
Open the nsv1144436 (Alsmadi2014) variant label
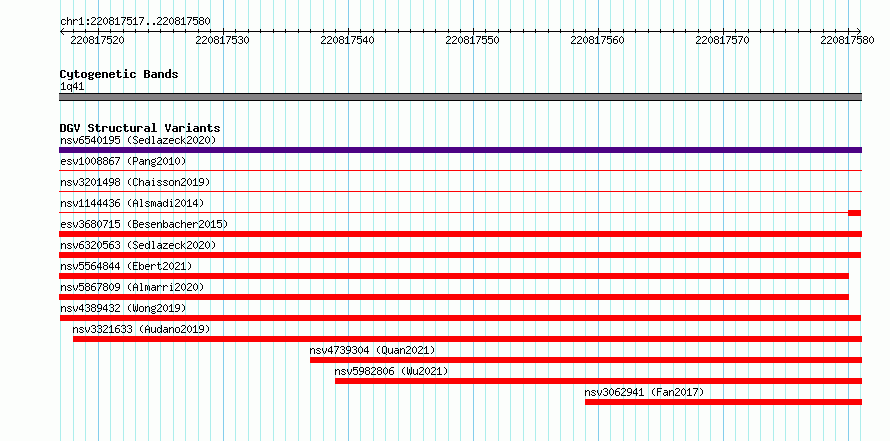pyautogui.click(x=132, y=203)
